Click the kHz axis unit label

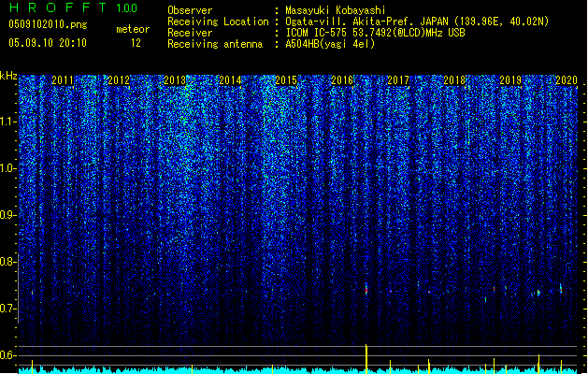[x=8, y=76]
